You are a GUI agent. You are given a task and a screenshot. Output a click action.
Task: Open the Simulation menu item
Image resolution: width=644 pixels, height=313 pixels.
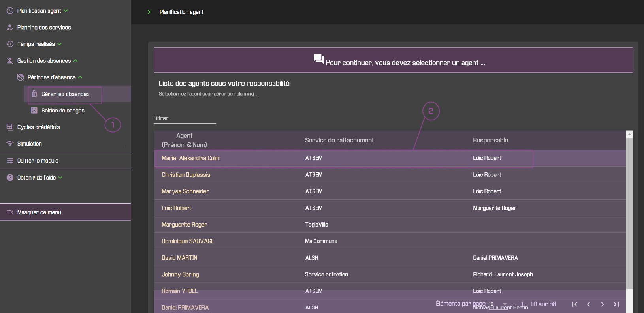[x=29, y=144]
